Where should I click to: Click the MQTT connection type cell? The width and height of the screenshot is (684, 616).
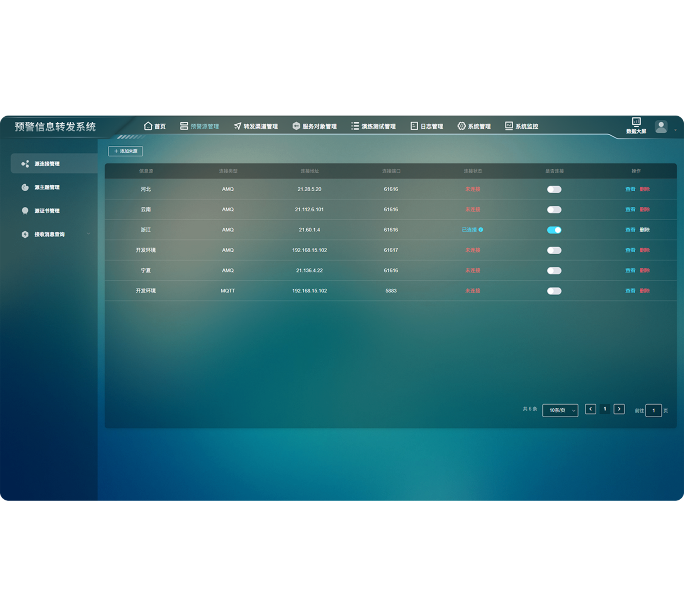pos(228,291)
